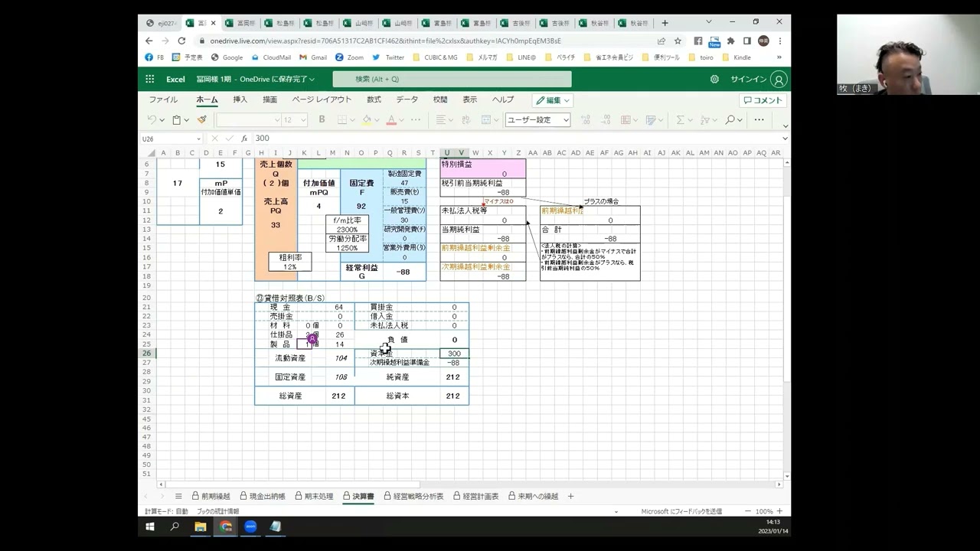Click the zoom in plus button
980x551 pixels.
tap(779, 511)
